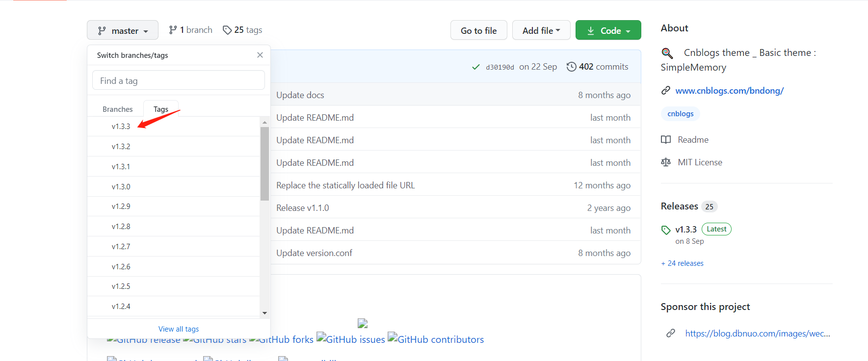This screenshot has width=868, height=361.
Task: Select tag v1.2.9
Action: [174, 206]
